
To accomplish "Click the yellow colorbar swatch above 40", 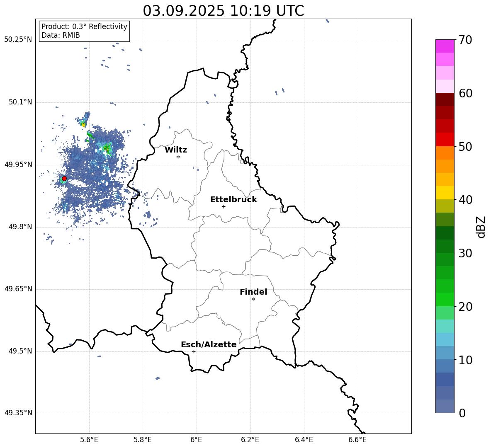I will coord(445,193).
